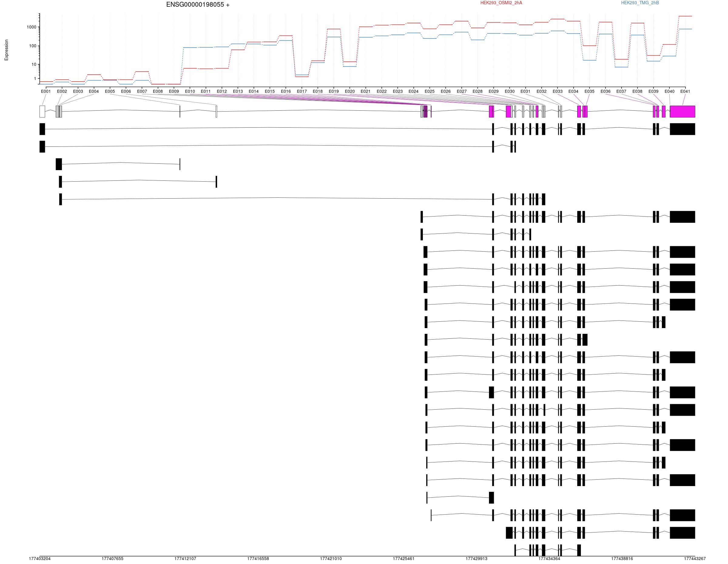Viewport: 728px width, 564px height.
Task: Click exon label E001
Action: click(46, 91)
